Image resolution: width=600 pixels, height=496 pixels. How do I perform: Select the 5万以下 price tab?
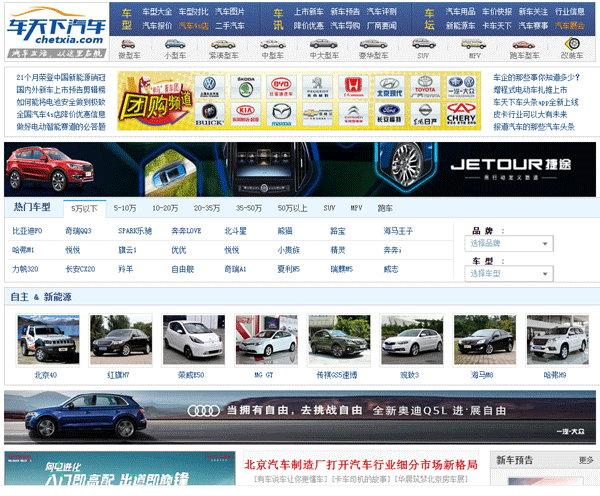(84, 209)
